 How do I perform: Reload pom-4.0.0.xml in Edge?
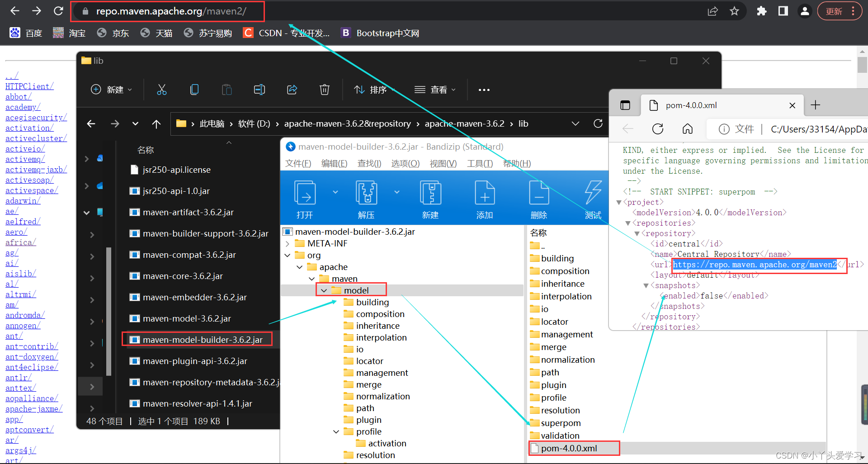(658, 129)
